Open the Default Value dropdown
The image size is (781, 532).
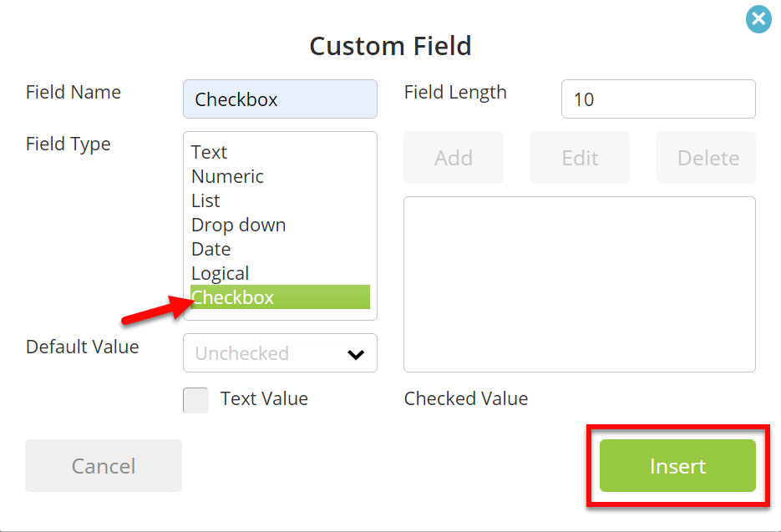click(x=280, y=353)
